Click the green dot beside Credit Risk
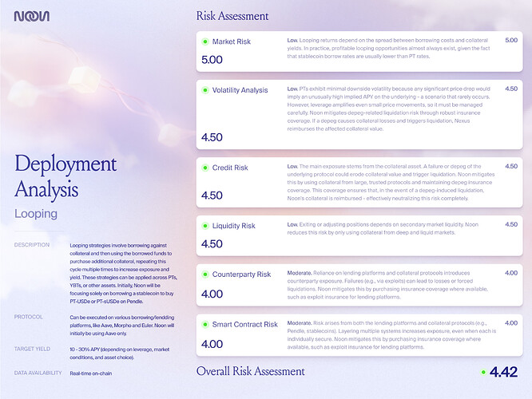 click(x=205, y=168)
